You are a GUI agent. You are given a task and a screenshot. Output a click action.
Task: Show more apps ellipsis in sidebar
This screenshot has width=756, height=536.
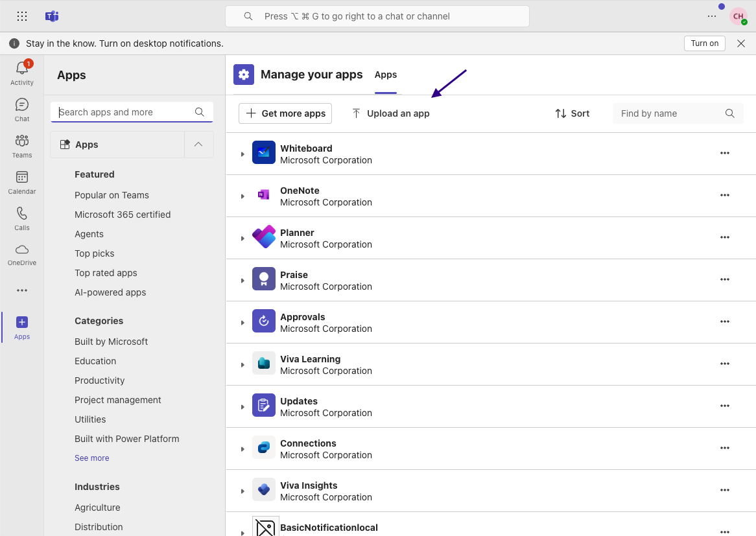coord(22,290)
